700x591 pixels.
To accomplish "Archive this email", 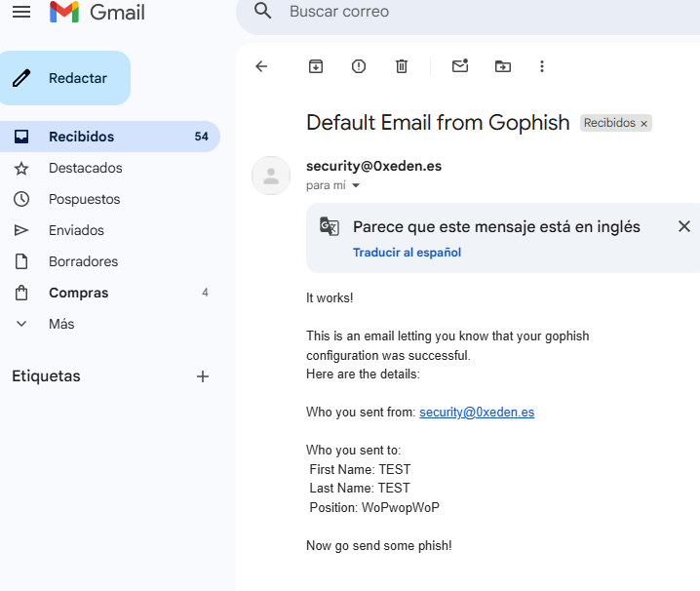I will click(316, 66).
